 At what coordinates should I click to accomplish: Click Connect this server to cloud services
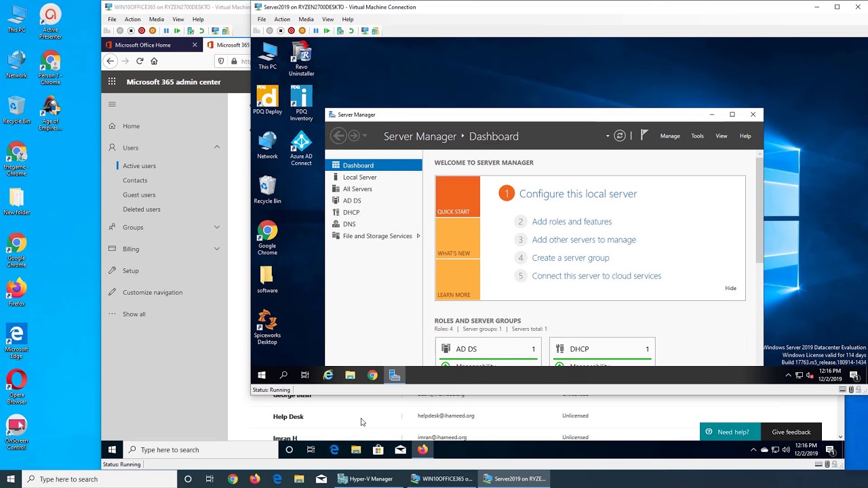pos(596,276)
